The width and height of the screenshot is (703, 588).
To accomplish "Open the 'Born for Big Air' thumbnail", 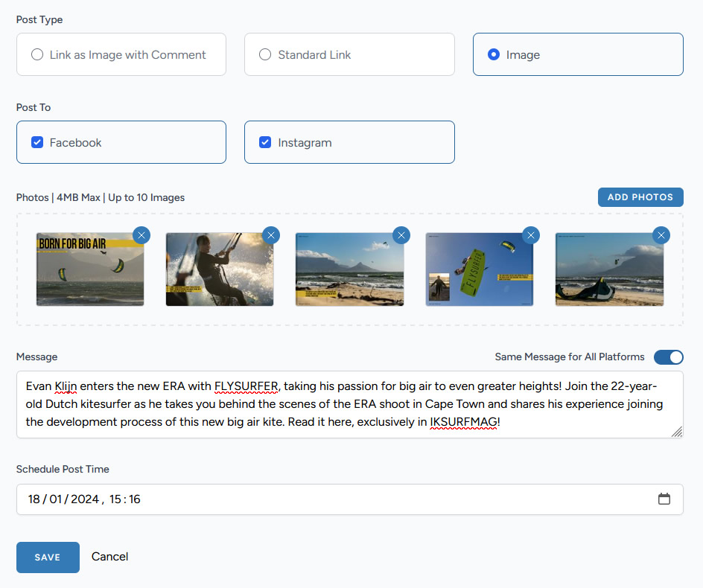I will tap(89, 271).
